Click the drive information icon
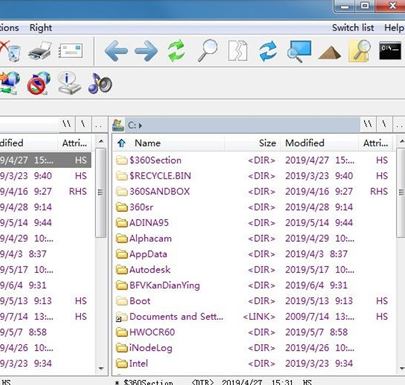405x385 pixels. tap(69, 83)
